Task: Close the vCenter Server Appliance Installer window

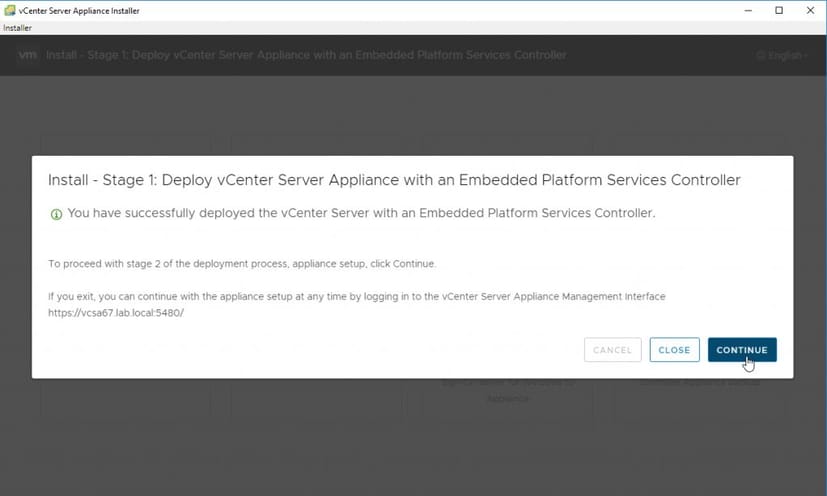Action: [x=811, y=10]
